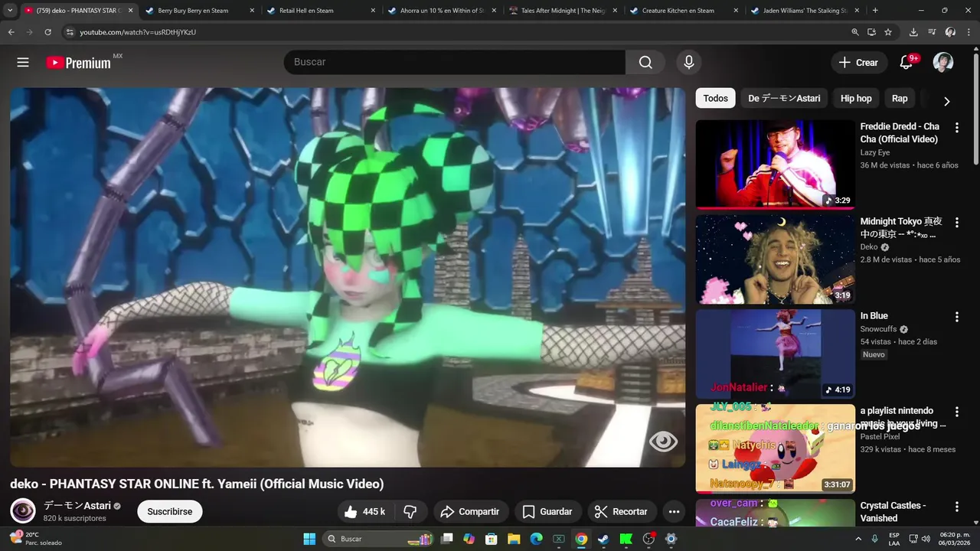Switch to Tales After Midnight tab

click(563, 11)
